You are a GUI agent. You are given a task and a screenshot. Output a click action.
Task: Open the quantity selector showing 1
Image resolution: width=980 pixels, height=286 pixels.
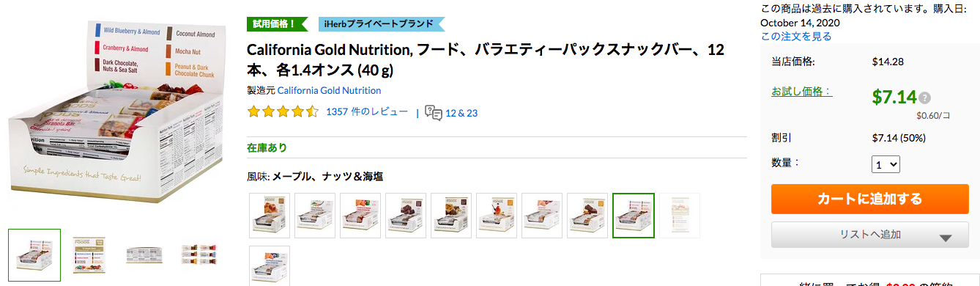click(886, 164)
